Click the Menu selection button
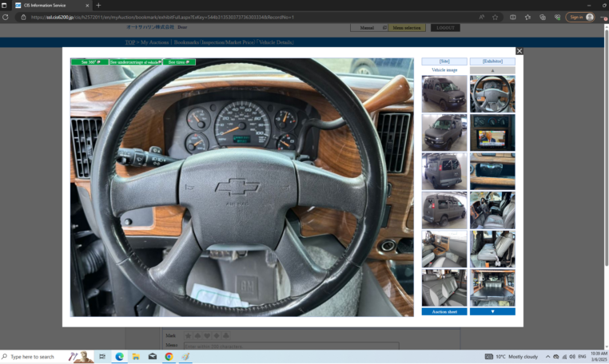This screenshot has width=609, height=364. click(x=407, y=28)
